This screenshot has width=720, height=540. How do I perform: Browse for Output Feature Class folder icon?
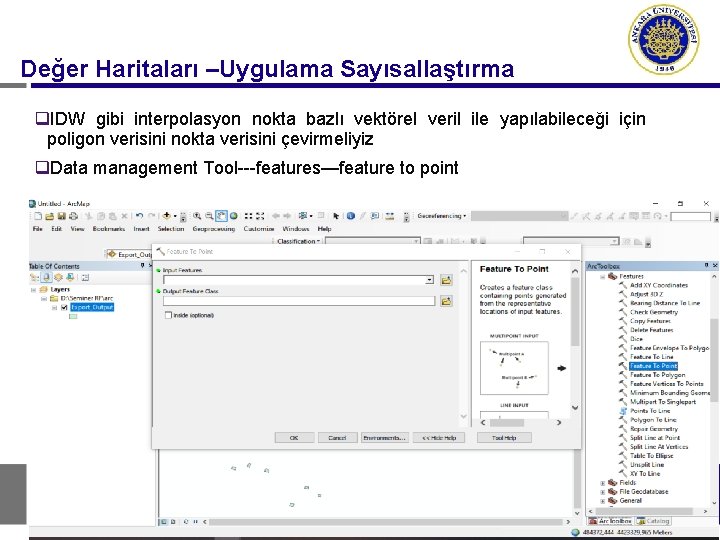[x=446, y=301]
